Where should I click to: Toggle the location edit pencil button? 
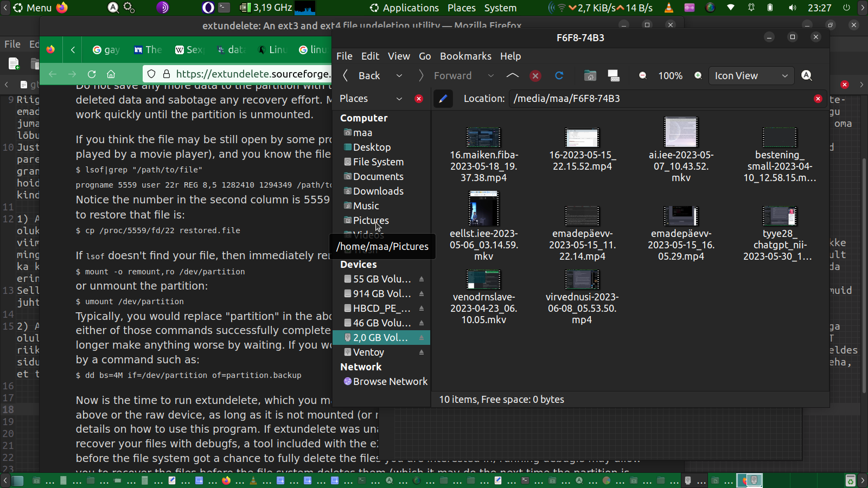tap(443, 99)
